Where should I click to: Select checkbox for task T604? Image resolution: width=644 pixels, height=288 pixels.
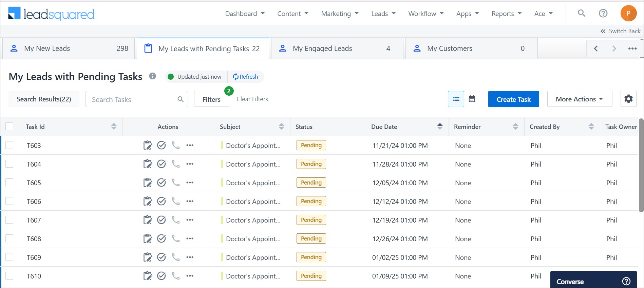tap(10, 164)
